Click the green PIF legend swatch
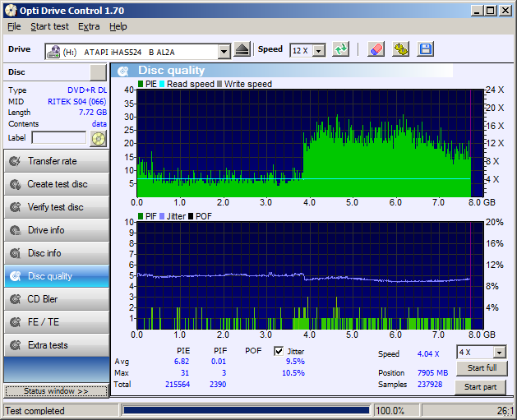The image size is (517, 420). [x=141, y=216]
